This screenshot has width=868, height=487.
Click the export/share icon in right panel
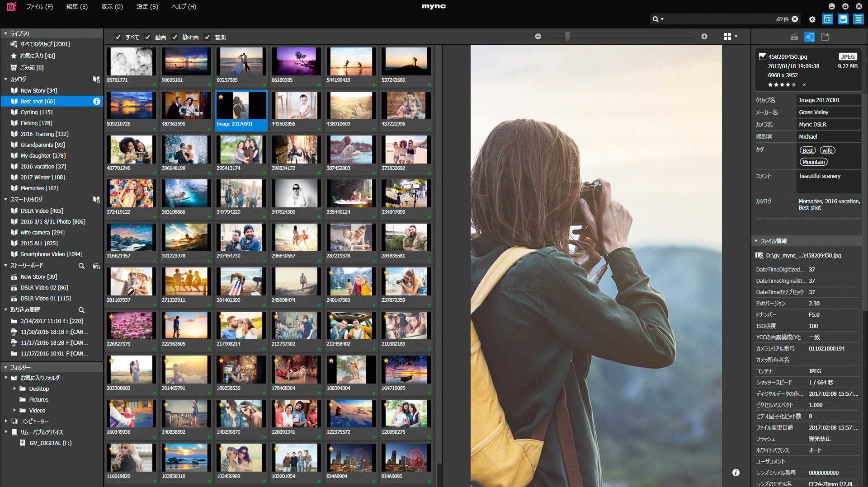(x=825, y=37)
